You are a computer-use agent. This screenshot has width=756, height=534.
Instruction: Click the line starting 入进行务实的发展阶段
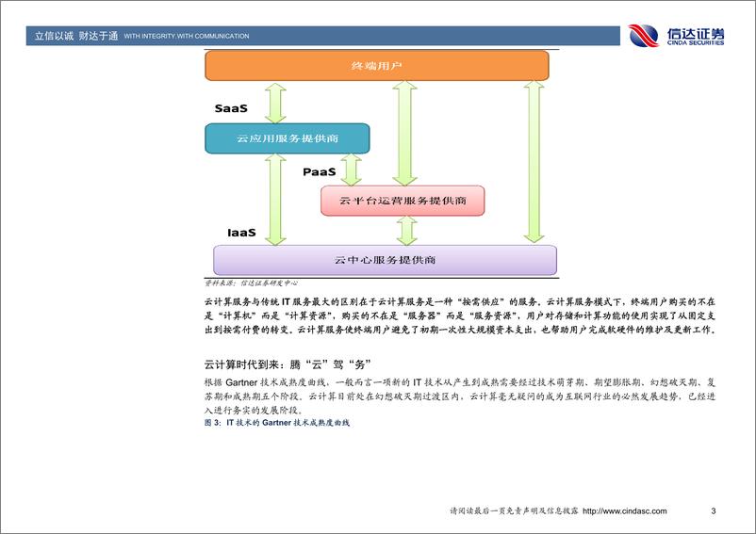click(254, 411)
